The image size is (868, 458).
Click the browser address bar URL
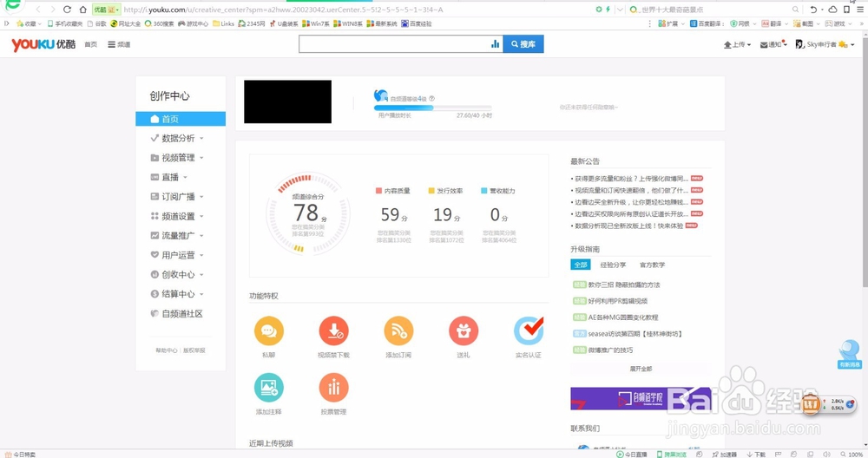[x=284, y=10]
